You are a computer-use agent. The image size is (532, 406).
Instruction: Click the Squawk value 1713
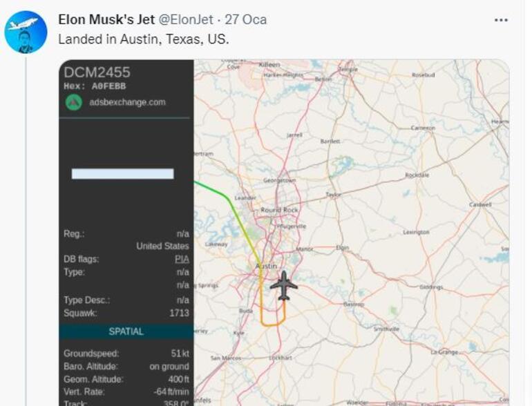click(x=179, y=313)
